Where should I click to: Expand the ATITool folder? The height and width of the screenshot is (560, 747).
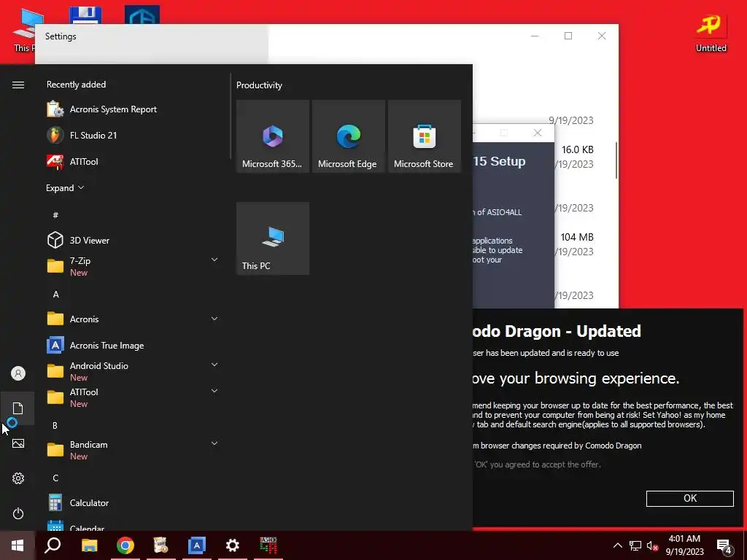click(x=214, y=391)
